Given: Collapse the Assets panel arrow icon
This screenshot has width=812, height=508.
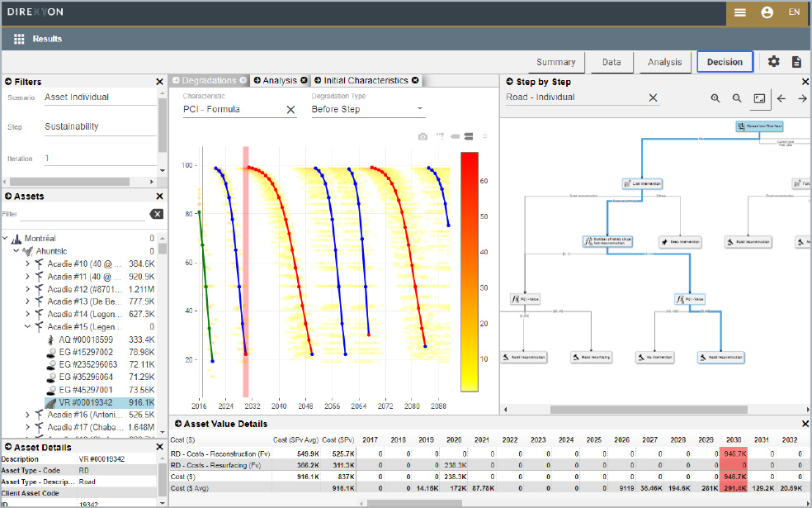Looking at the screenshot, I should (8, 197).
